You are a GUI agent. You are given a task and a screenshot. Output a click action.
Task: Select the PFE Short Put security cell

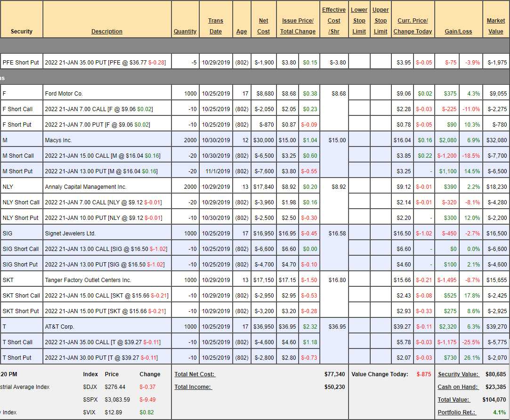tap(21, 63)
